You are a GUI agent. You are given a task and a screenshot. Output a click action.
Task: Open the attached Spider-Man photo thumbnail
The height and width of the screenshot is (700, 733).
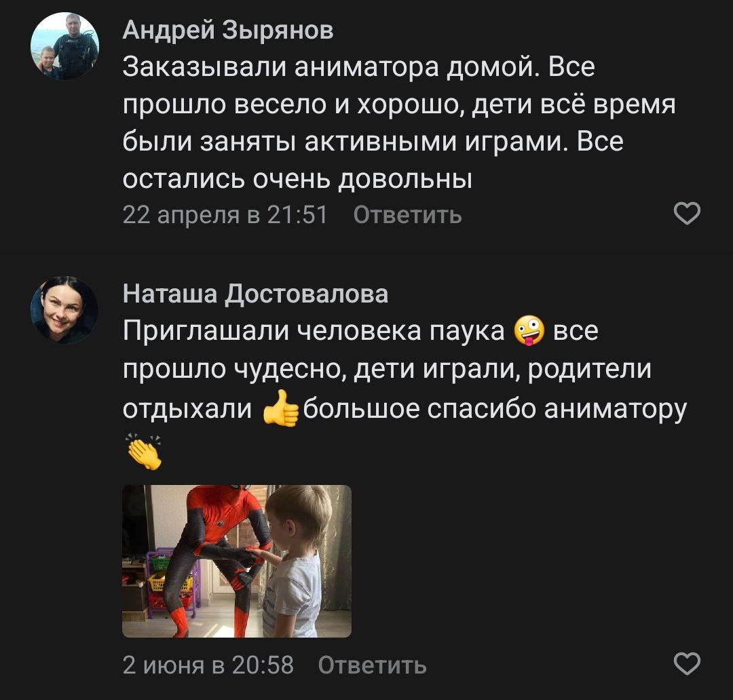click(237, 561)
